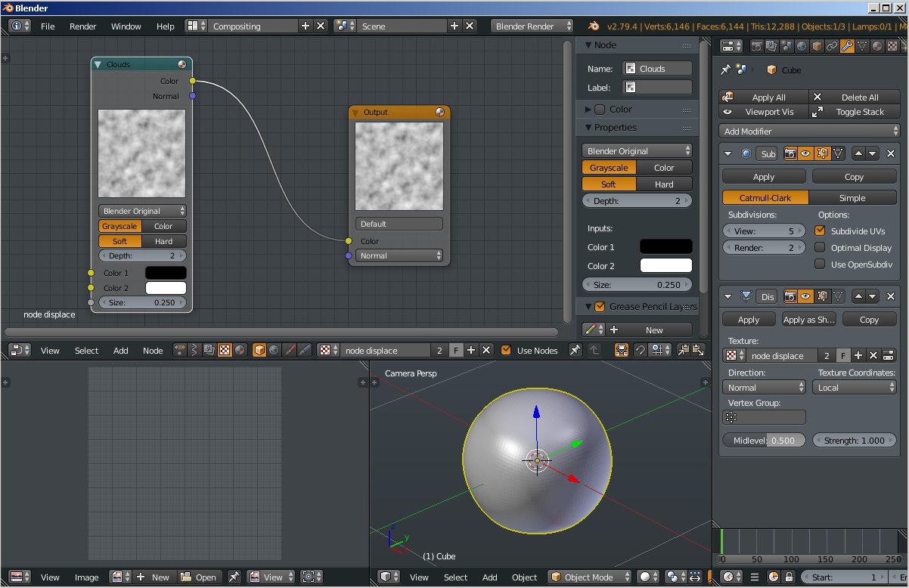Image resolution: width=909 pixels, height=588 pixels.
Task: Click the Color 1 black swatch in sidebar
Action: 665,246
